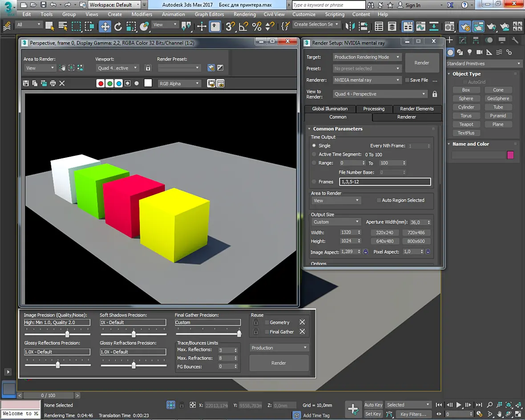Open the Renderer dropdown NVIDIA mental ray

point(367,80)
